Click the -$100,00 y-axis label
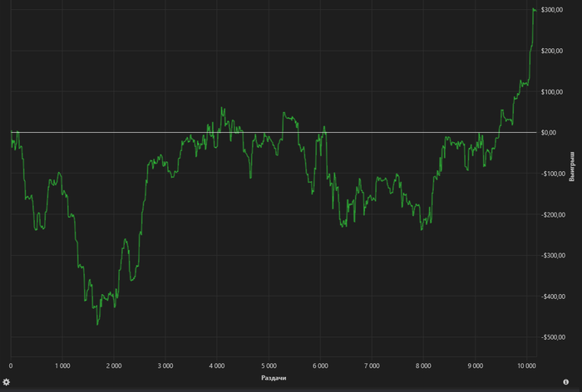The image size is (582, 392). [553, 174]
